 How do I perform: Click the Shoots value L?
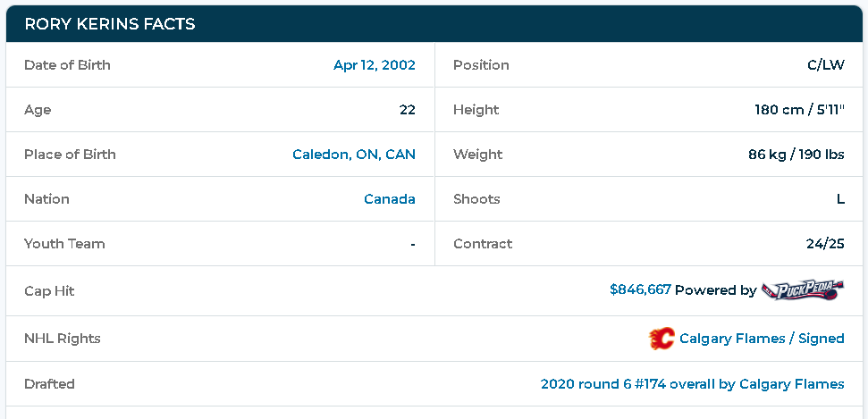[x=840, y=198]
